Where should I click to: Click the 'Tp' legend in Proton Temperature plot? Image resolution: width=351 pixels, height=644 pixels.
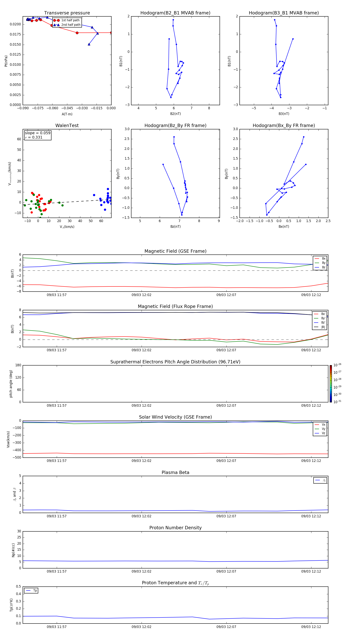tap(31, 591)
